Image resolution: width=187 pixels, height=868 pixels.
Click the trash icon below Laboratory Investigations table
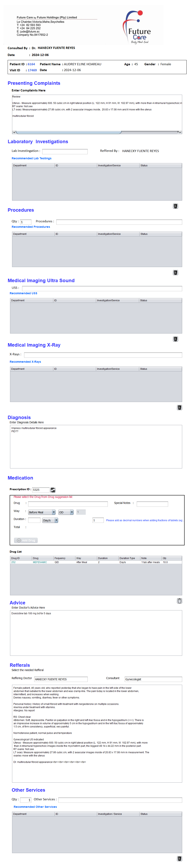pyautogui.click(x=175, y=206)
